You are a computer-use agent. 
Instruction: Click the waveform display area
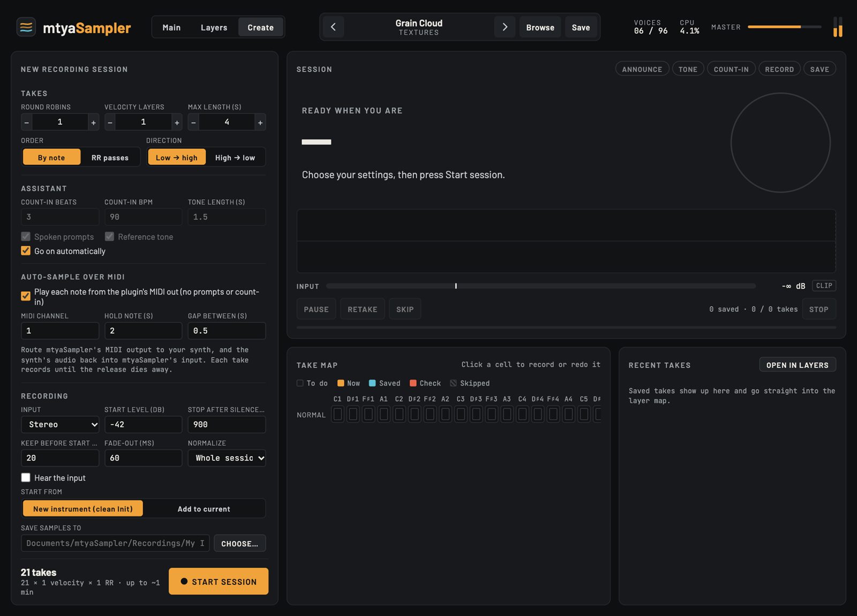coord(566,241)
